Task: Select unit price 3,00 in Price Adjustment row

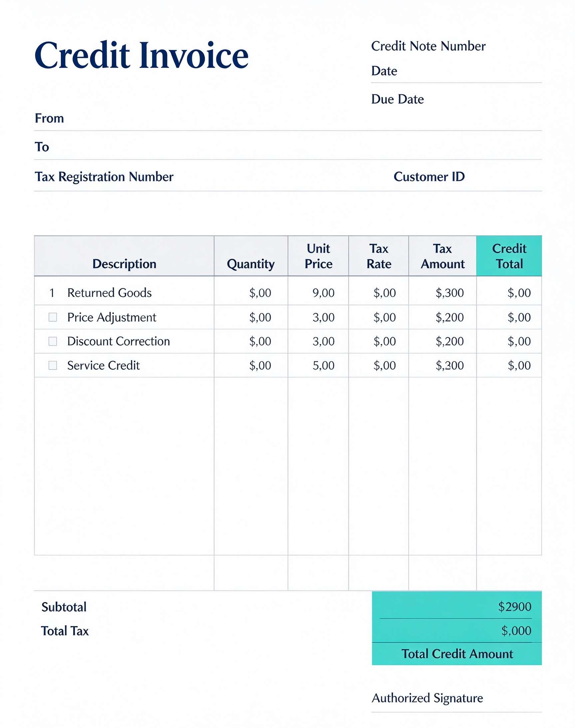Action: click(323, 317)
